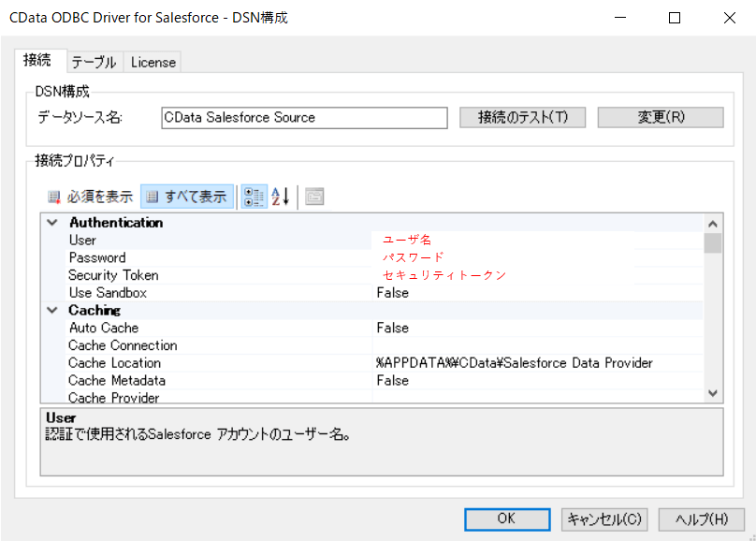Click the 接続のテスト(T) button
Screen dimensions: 756x541
tap(522, 117)
